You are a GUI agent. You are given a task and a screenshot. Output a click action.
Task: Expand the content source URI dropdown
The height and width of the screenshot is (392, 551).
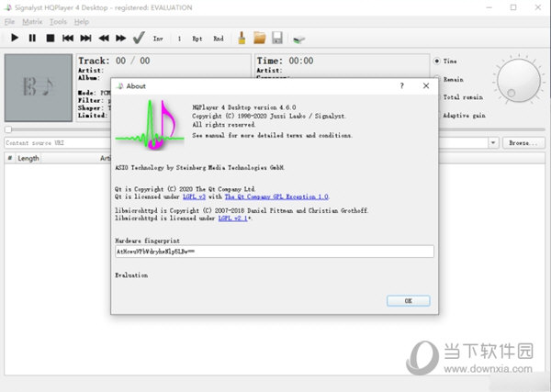tap(493, 143)
